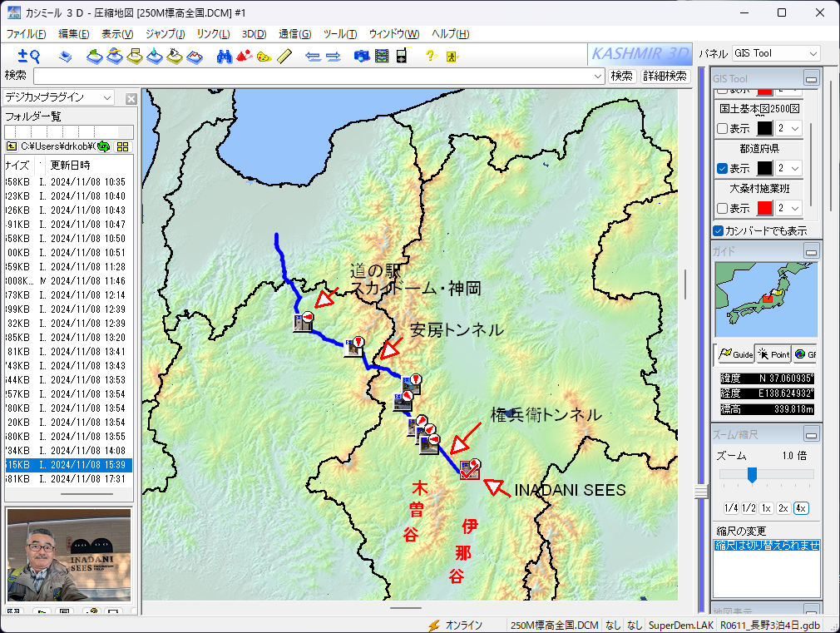Viewport: 840px width, 633px height.
Task: Click the red mountain peaks icon
Action: click(x=245, y=56)
